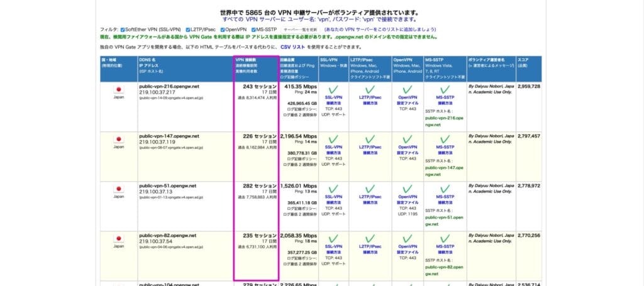Image resolution: width=644 pixels, height=286 pixels.
Task: Click the 2,196.54 Mbps line speed value
Action: coord(299,136)
